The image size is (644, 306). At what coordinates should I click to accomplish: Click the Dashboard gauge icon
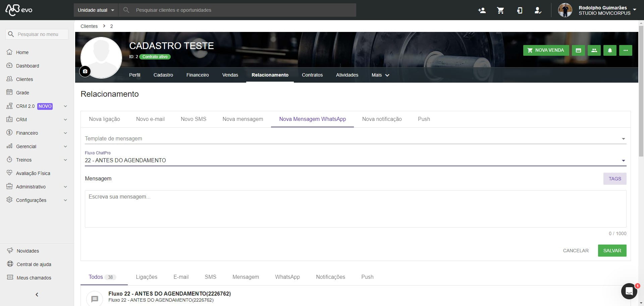9,65
